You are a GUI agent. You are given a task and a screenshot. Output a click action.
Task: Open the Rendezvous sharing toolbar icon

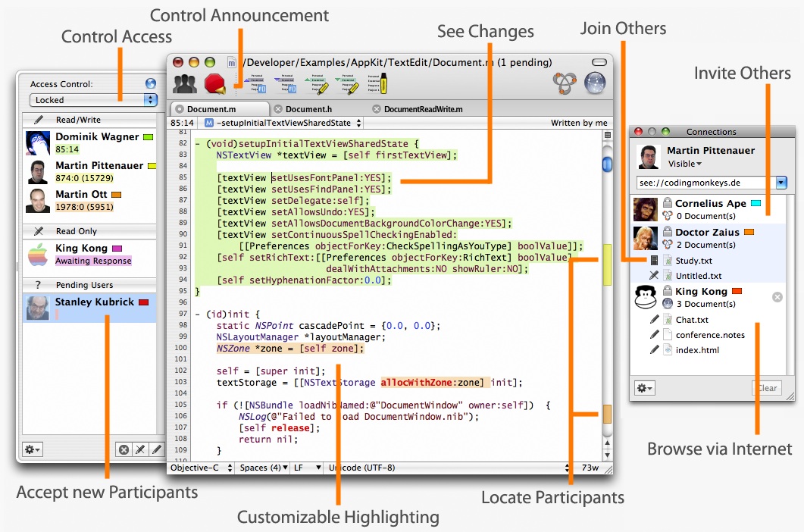pyautogui.click(x=565, y=83)
